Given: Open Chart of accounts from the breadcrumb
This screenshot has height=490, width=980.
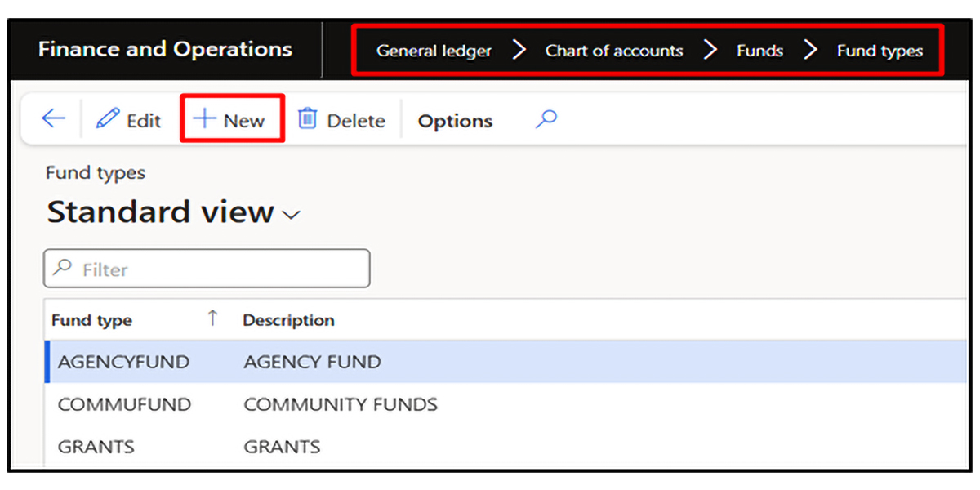Looking at the screenshot, I should pos(613,50).
